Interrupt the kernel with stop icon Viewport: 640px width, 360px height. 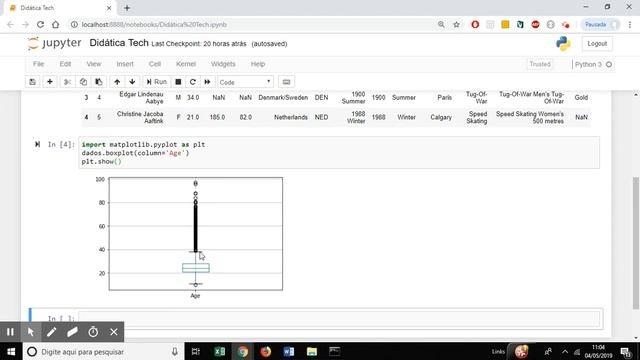[178, 82]
